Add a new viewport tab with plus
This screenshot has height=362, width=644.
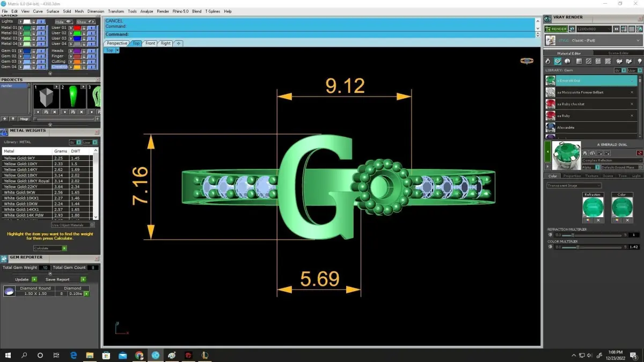pyautogui.click(x=178, y=43)
